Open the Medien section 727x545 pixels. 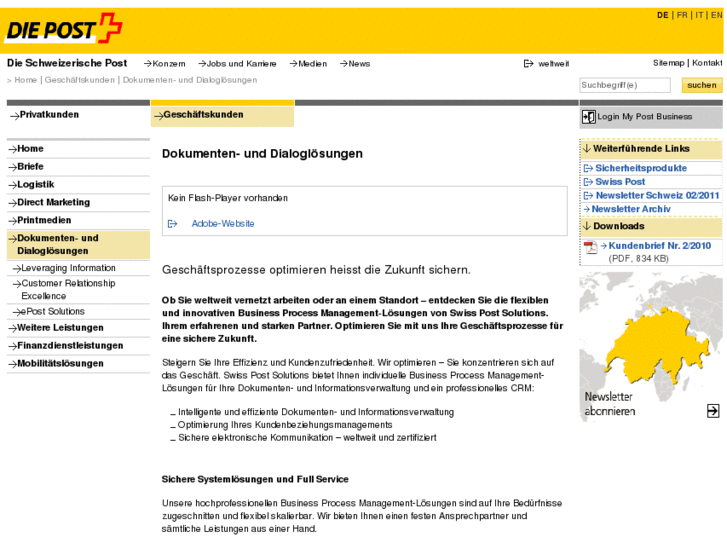point(308,64)
